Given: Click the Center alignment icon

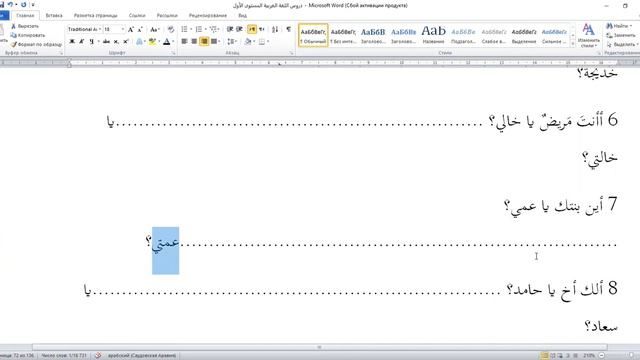Looking at the screenshot, I should point(194,41).
